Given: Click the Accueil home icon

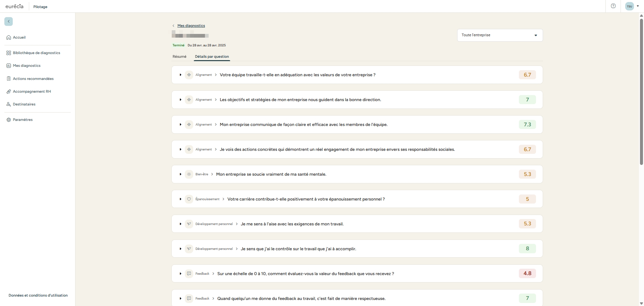Looking at the screenshot, I should (x=9, y=38).
